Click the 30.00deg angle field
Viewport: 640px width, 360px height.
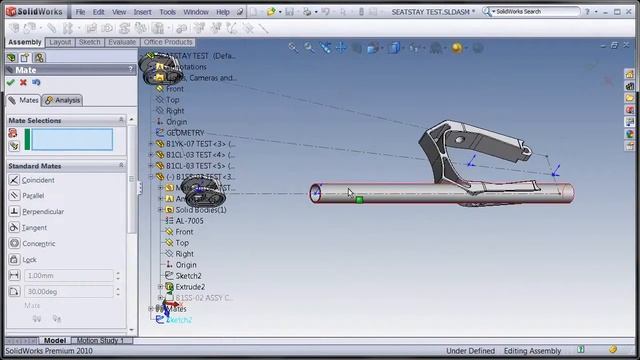pyautogui.click(x=69, y=291)
